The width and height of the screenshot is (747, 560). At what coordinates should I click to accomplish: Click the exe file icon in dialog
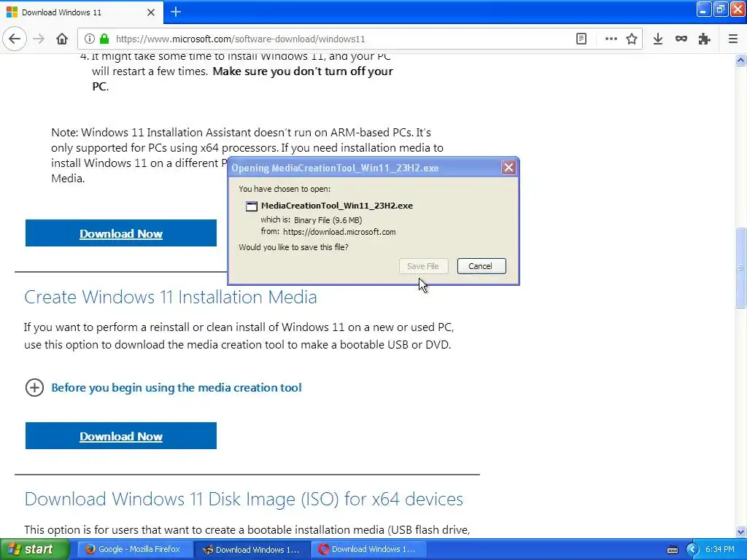point(251,206)
